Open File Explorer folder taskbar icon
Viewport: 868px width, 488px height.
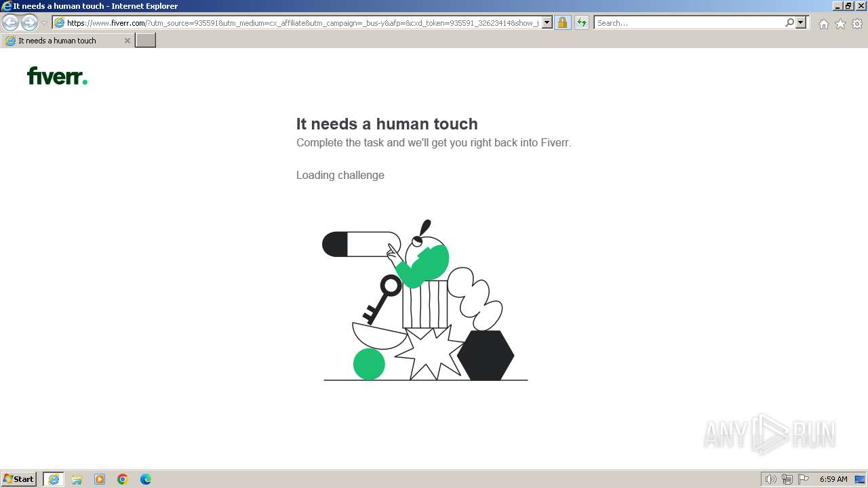(x=77, y=479)
